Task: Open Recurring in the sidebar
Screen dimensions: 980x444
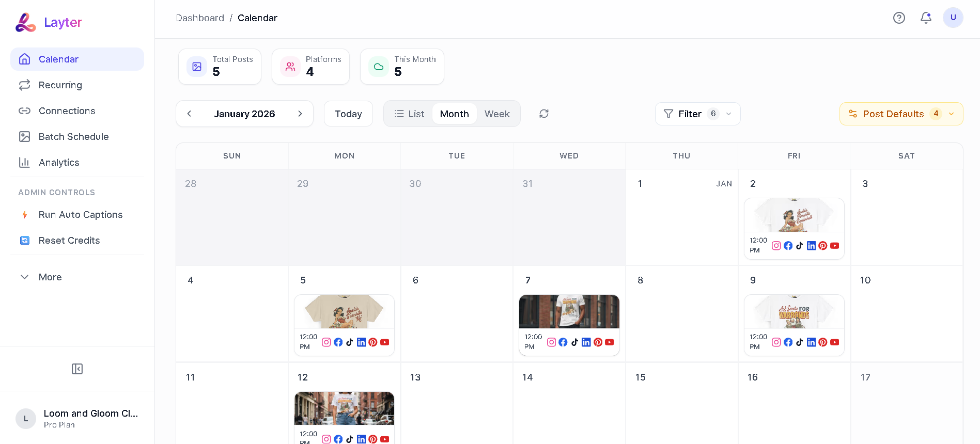Action: pyautogui.click(x=77, y=85)
